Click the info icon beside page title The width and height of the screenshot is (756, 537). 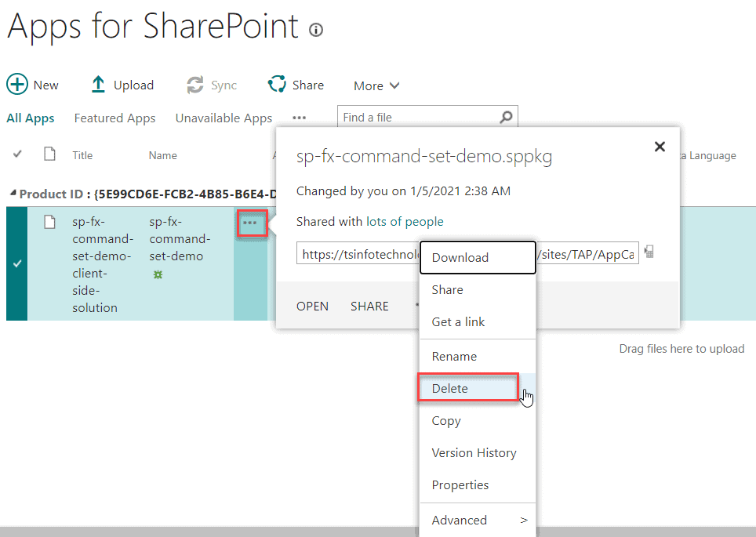pyautogui.click(x=316, y=30)
